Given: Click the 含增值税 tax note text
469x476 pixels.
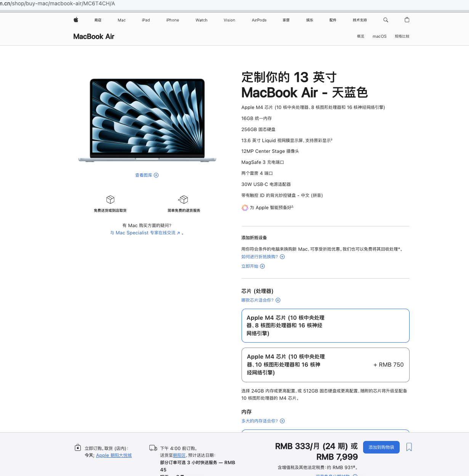Looking at the screenshot, I should click(x=318, y=468).
